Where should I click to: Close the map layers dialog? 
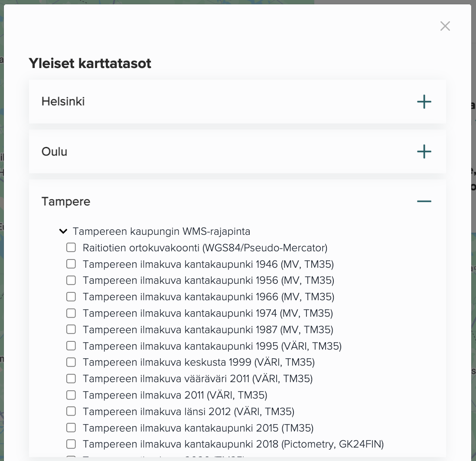pyautogui.click(x=445, y=26)
